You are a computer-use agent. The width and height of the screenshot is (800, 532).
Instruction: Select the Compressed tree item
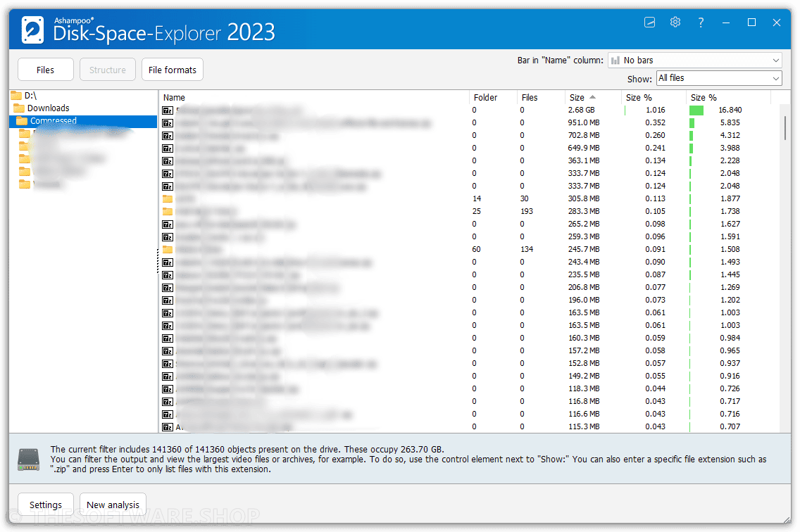tap(53, 121)
